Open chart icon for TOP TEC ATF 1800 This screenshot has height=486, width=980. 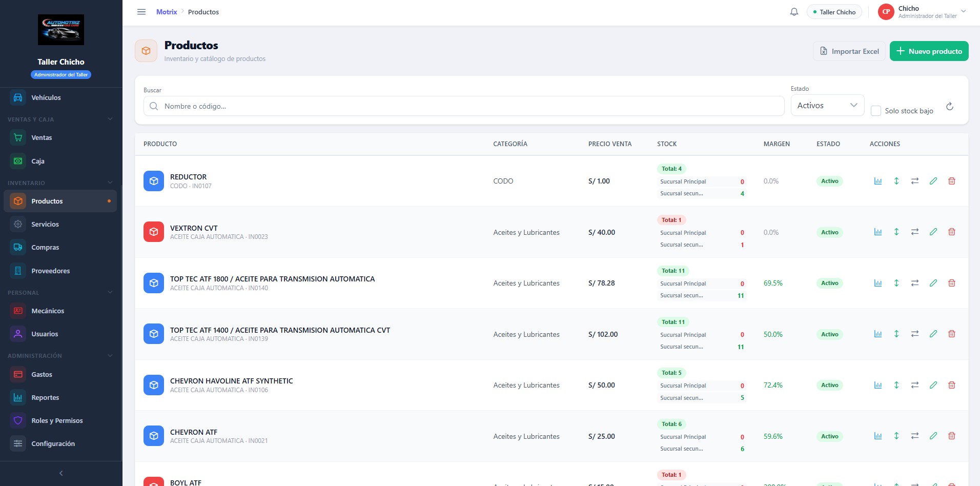pos(878,283)
